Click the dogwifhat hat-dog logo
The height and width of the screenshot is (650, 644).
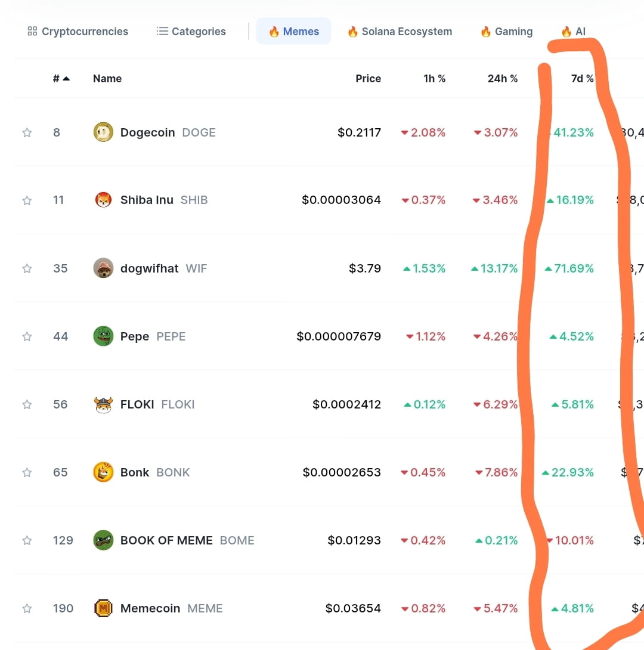pyautogui.click(x=103, y=268)
